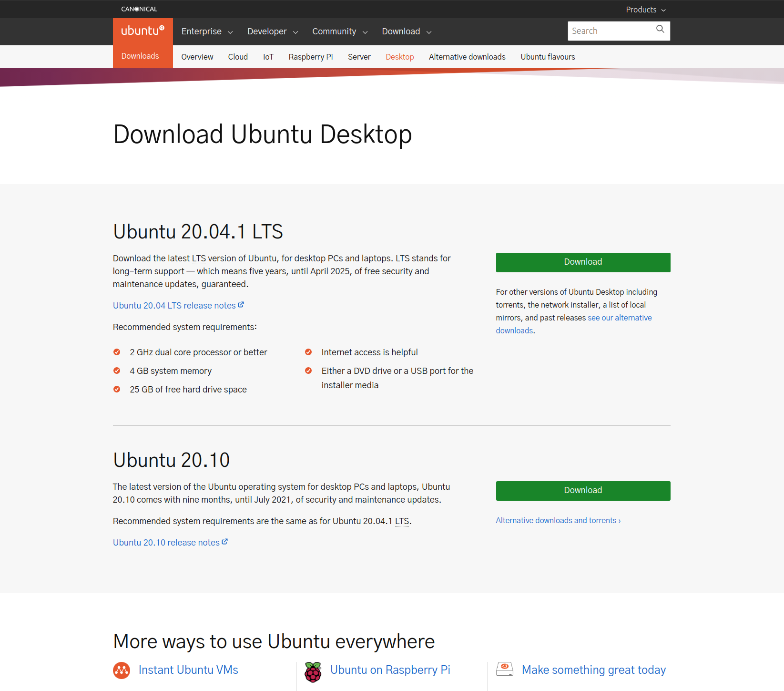The width and height of the screenshot is (784, 691).
Task: Select the Desktop tab
Action: point(400,57)
